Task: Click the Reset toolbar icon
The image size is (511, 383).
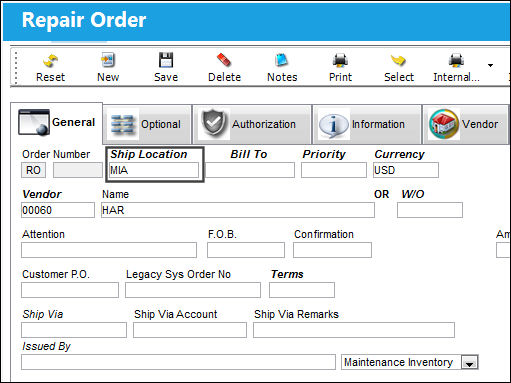Action: tap(50, 61)
